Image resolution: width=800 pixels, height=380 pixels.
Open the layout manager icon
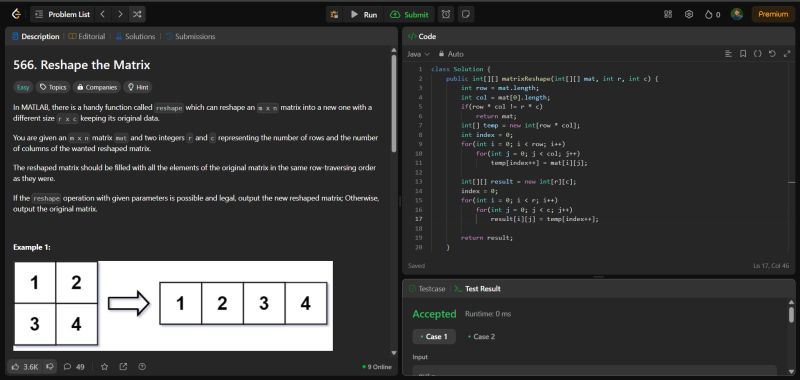tap(668, 14)
